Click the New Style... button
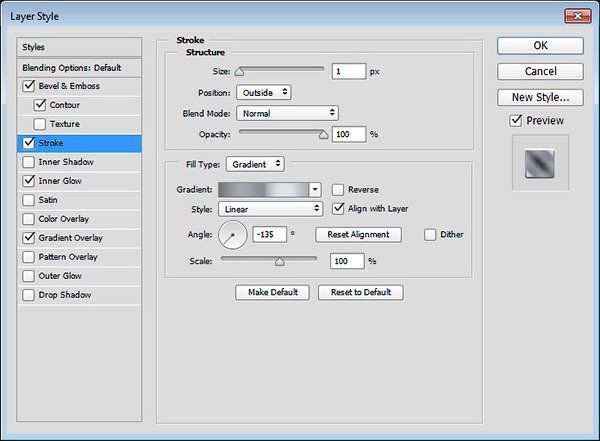The image size is (600, 441). pyautogui.click(x=540, y=97)
